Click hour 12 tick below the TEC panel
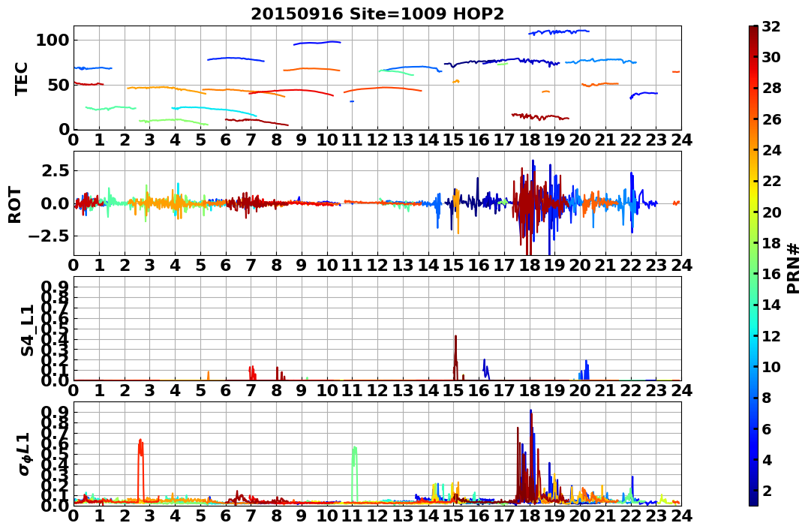The image size is (808, 532). [377, 140]
